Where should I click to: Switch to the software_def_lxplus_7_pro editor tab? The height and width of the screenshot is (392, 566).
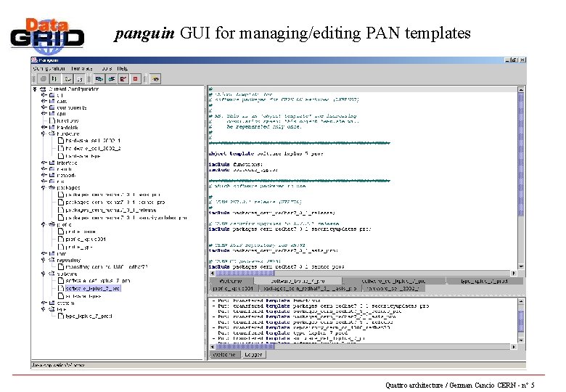[x=393, y=281]
